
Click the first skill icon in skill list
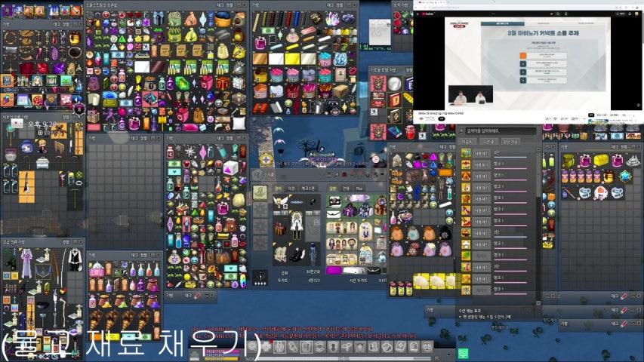coord(466,153)
